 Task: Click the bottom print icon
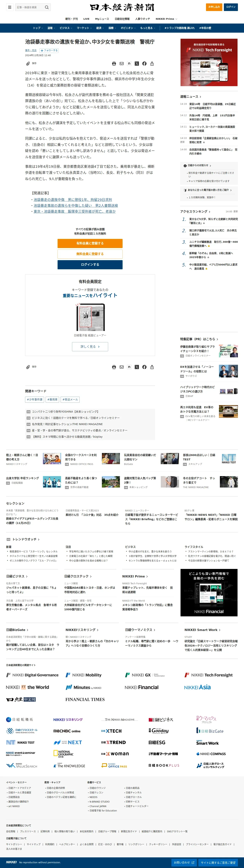pos(114,367)
